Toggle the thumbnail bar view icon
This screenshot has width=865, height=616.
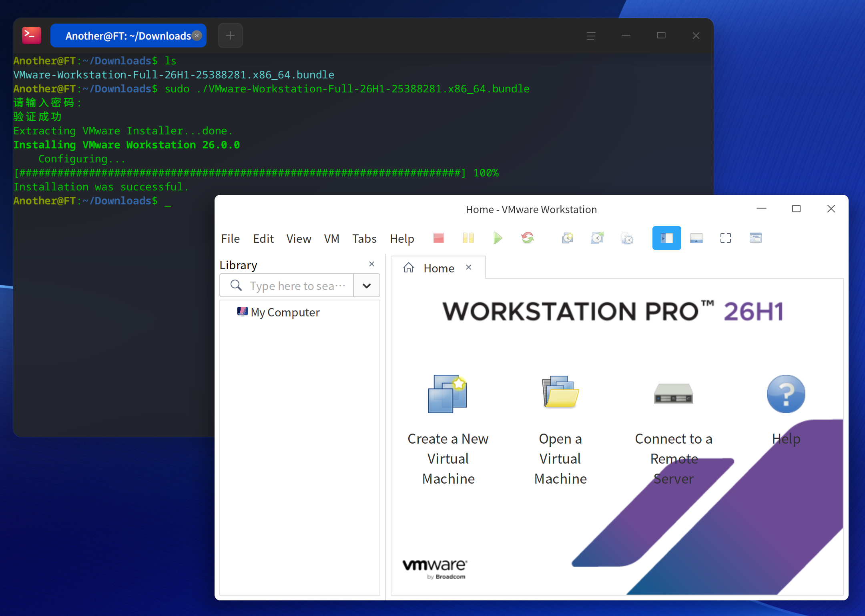tap(696, 238)
